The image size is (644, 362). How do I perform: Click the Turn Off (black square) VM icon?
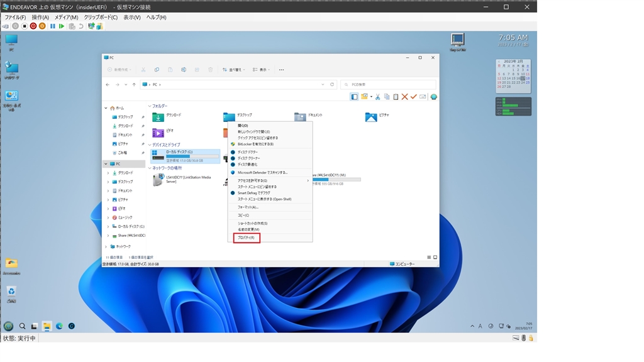(x=25, y=26)
